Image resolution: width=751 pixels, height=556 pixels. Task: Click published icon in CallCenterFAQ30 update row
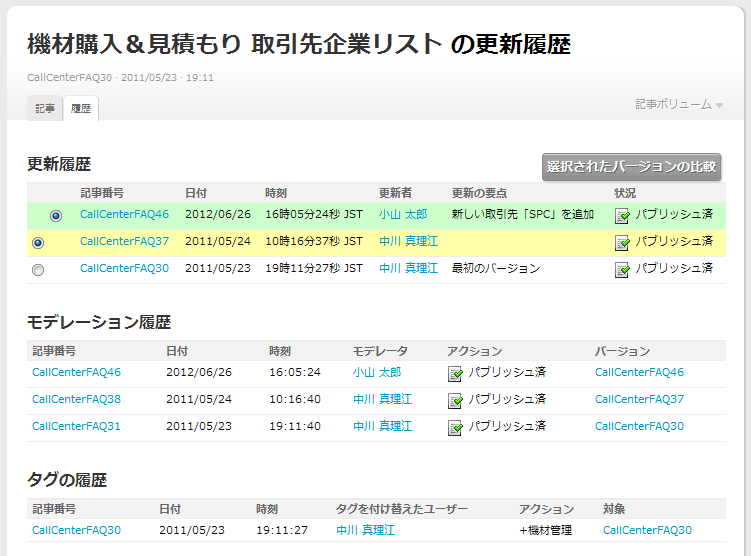click(622, 270)
